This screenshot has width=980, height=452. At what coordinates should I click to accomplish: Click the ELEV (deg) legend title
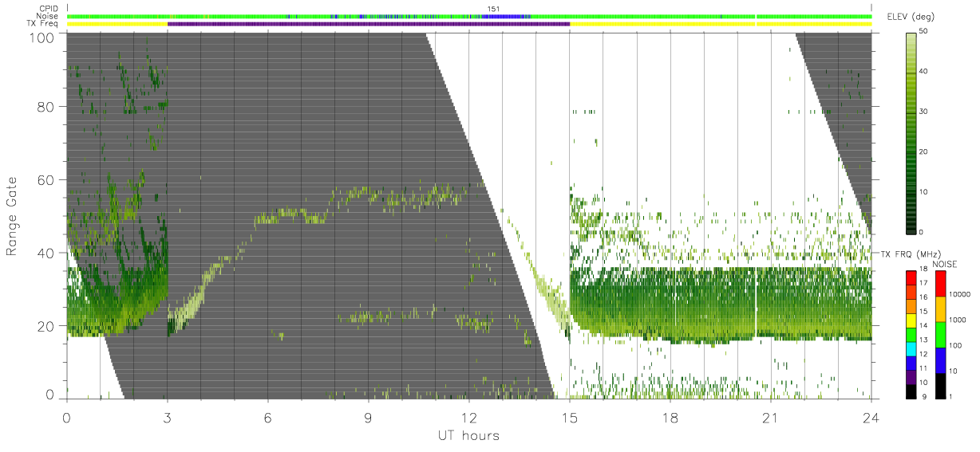point(911,17)
